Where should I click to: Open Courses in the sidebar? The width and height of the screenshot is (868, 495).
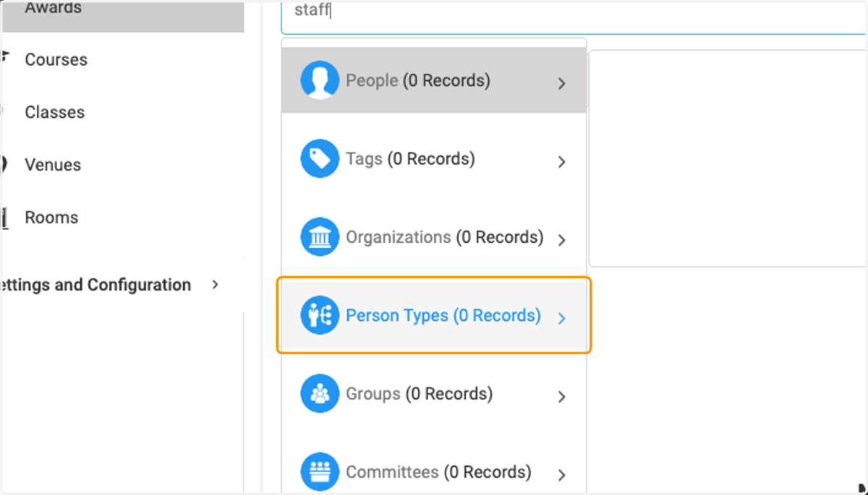56,59
